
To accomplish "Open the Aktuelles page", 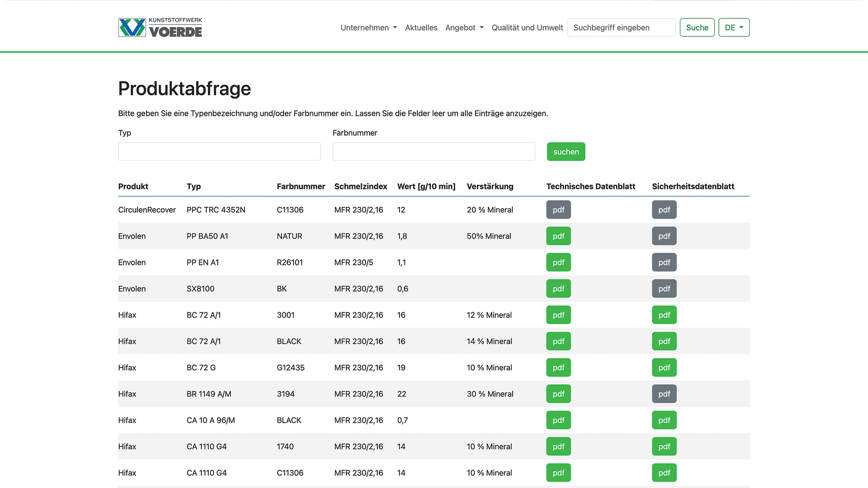I will [x=421, y=28].
